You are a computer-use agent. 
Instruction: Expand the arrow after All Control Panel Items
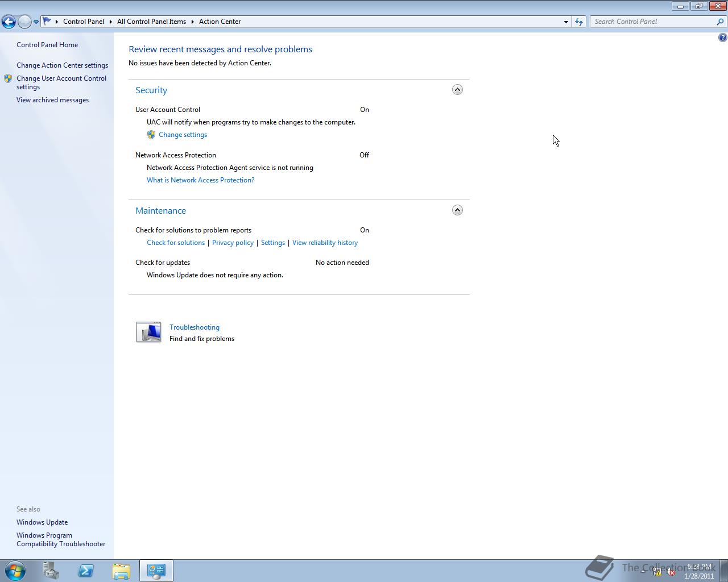192,22
